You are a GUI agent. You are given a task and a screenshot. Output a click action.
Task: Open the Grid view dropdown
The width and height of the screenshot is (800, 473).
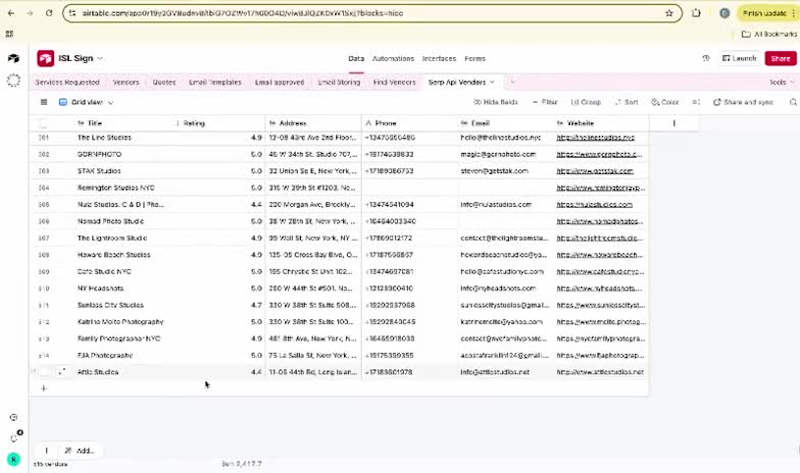(x=86, y=102)
